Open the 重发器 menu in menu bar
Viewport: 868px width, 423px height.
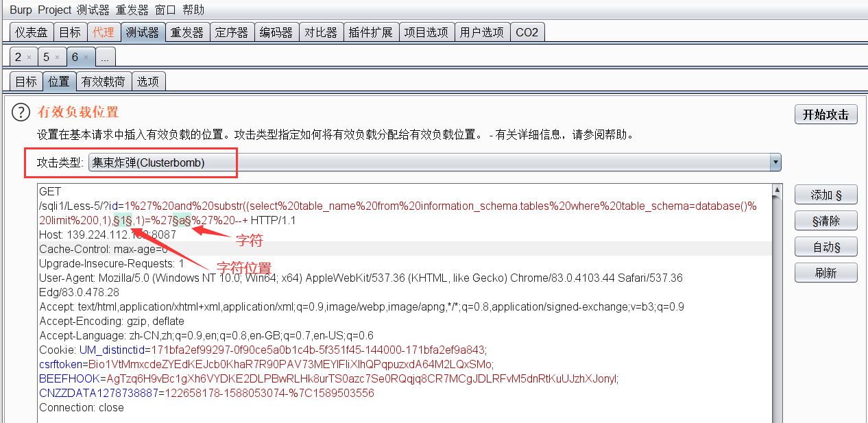[x=132, y=10]
